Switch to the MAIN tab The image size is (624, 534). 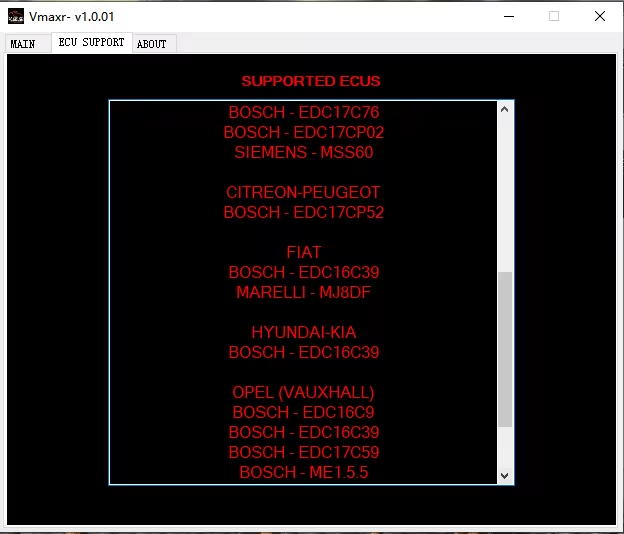(23, 44)
